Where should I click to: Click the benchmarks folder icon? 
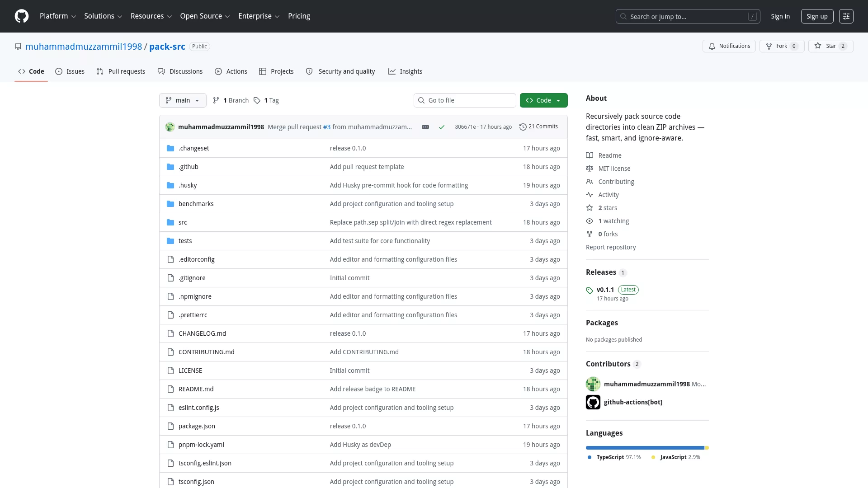170,204
